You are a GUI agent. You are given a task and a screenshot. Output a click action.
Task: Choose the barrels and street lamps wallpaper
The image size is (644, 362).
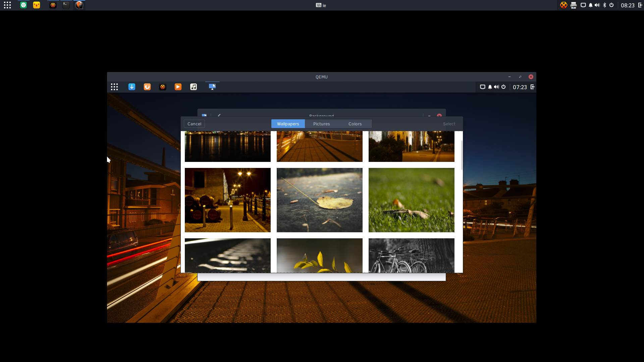228,200
